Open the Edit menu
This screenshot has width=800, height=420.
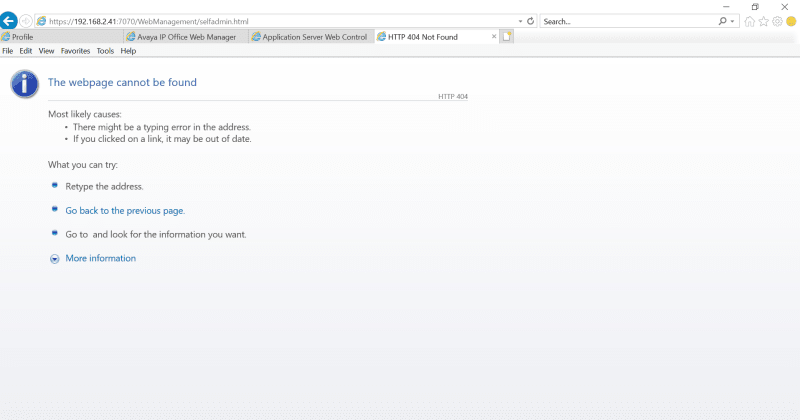coord(26,51)
